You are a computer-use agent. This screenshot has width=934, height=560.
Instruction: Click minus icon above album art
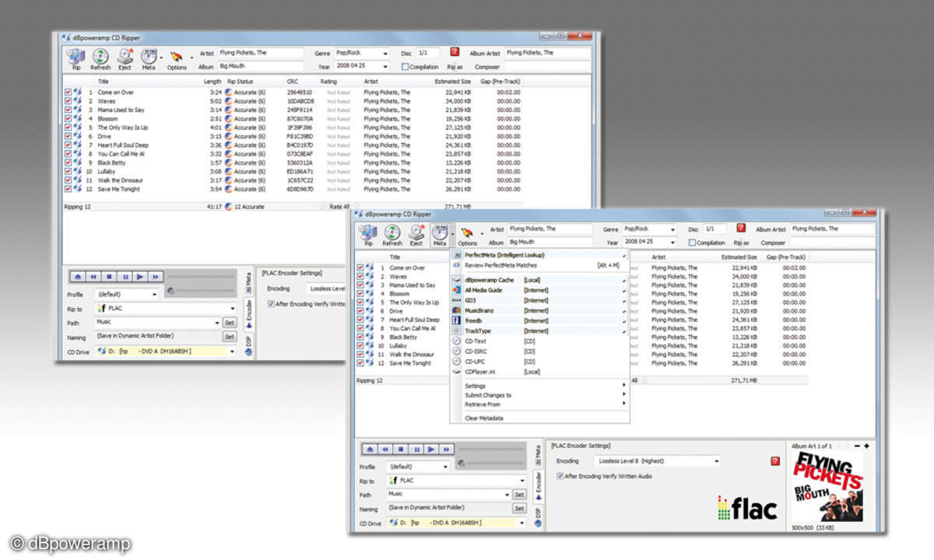point(857,446)
